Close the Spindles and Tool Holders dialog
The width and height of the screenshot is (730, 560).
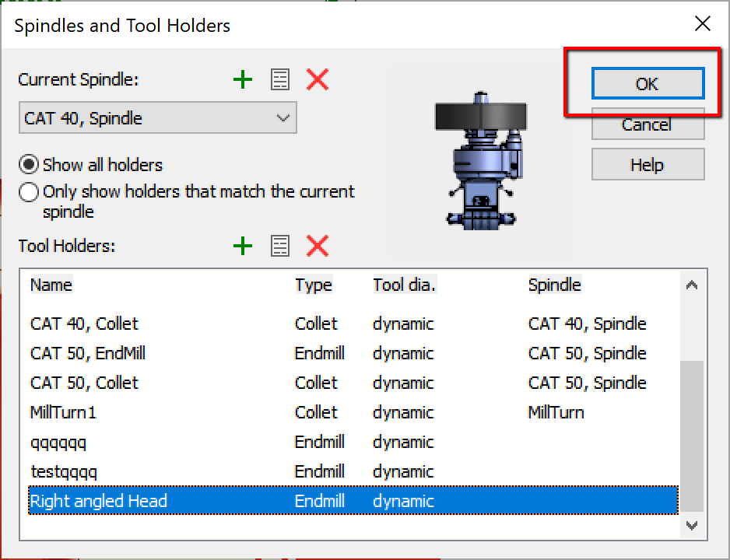click(702, 23)
